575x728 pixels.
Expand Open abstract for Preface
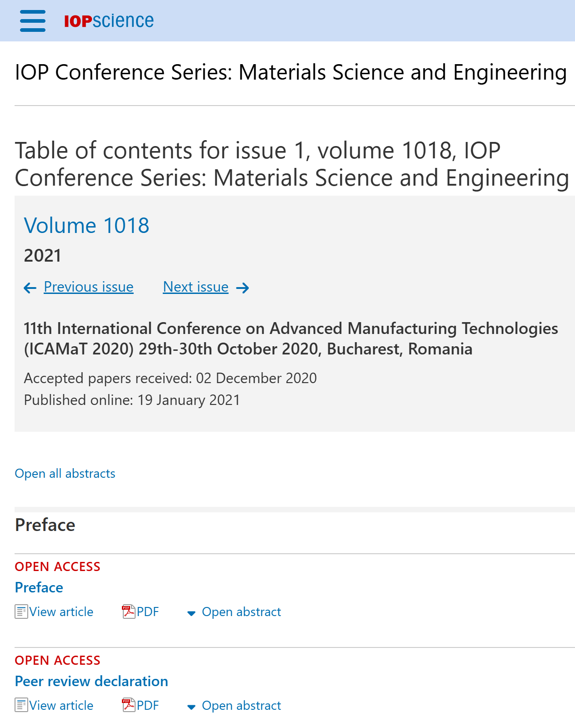pyautogui.click(x=234, y=612)
